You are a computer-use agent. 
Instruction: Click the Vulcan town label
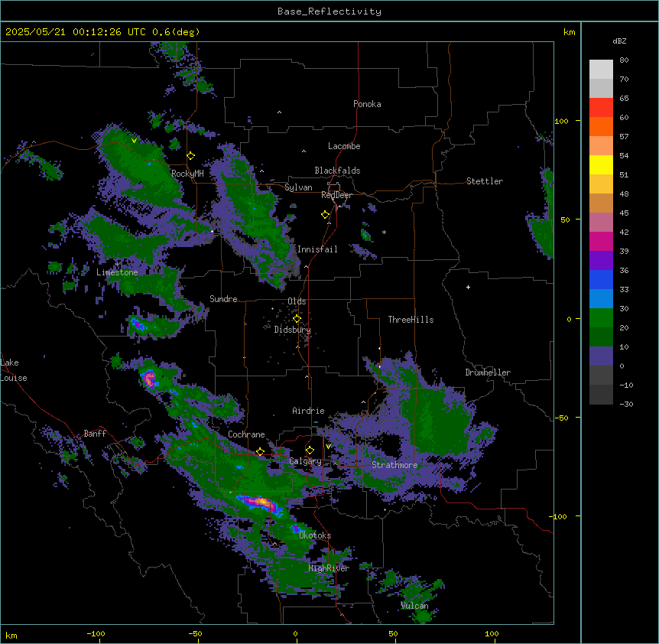pyautogui.click(x=414, y=606)
